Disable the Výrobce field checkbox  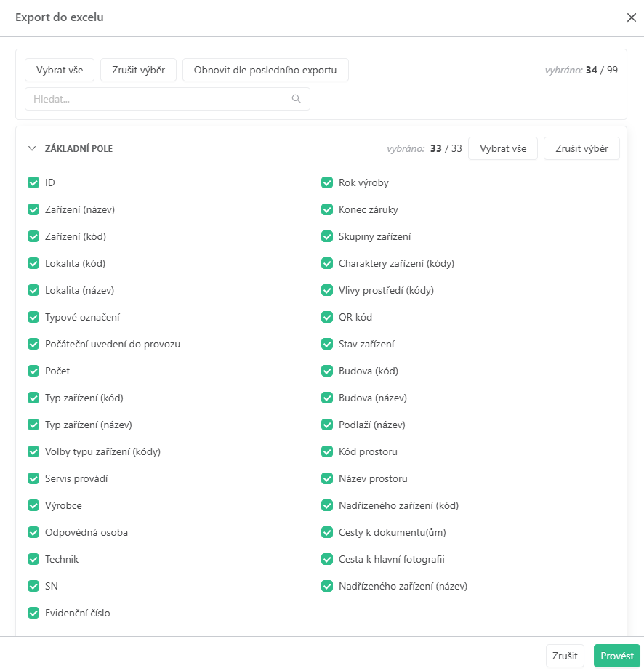[33, 505]
